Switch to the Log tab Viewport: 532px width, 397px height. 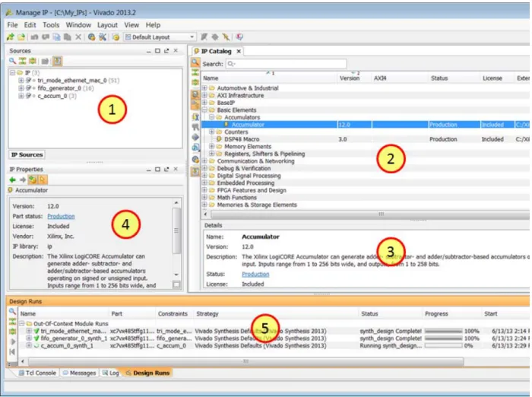[x=111, y=373]
